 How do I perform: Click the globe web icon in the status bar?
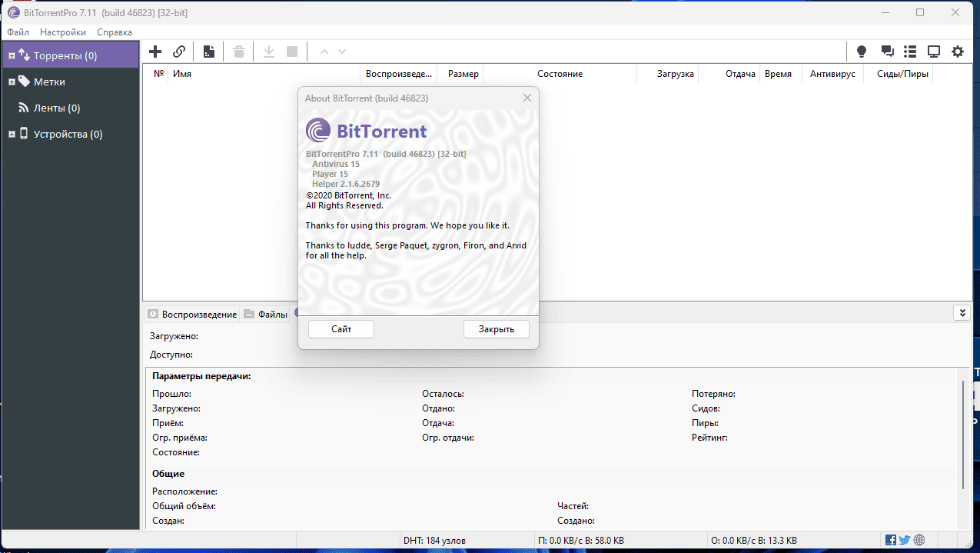919,540
